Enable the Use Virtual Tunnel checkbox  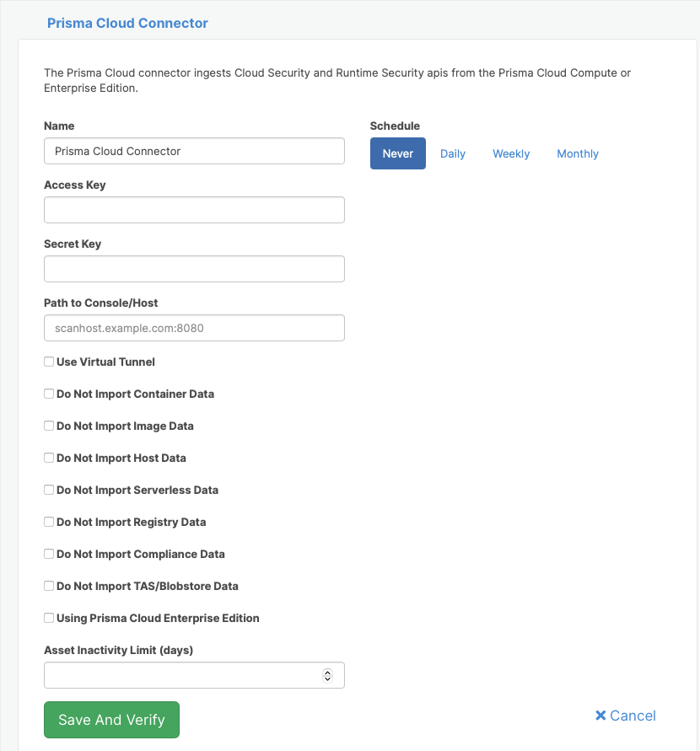[49, 362]
